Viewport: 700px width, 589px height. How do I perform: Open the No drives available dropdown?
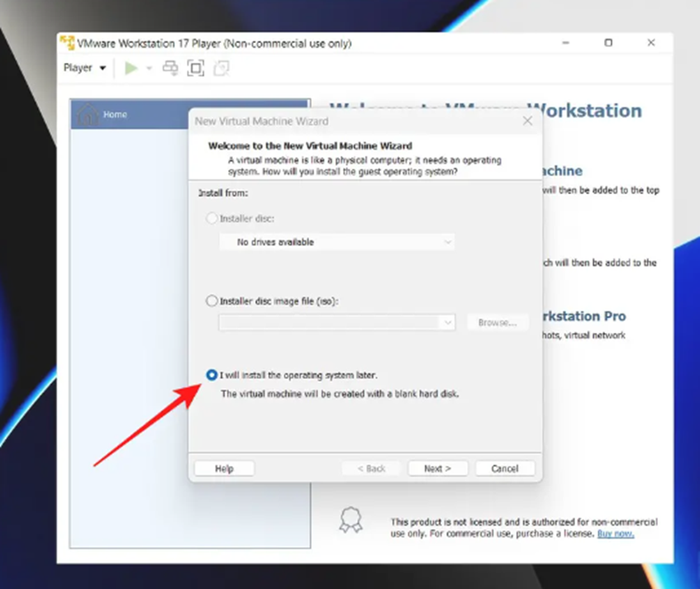(337, 242)
